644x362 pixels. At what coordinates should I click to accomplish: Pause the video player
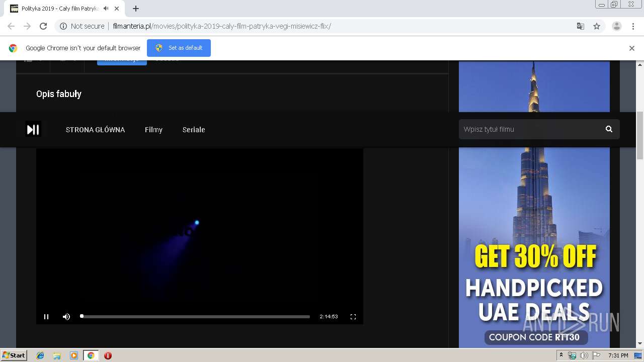tap(46, 317)
